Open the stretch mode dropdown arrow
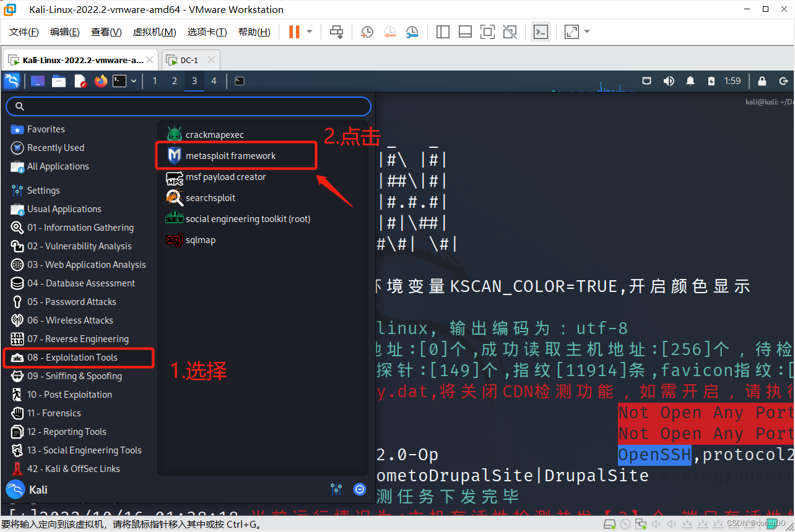Screen dimensions: 795x532 pyautogui.click(x=586, y=32)
